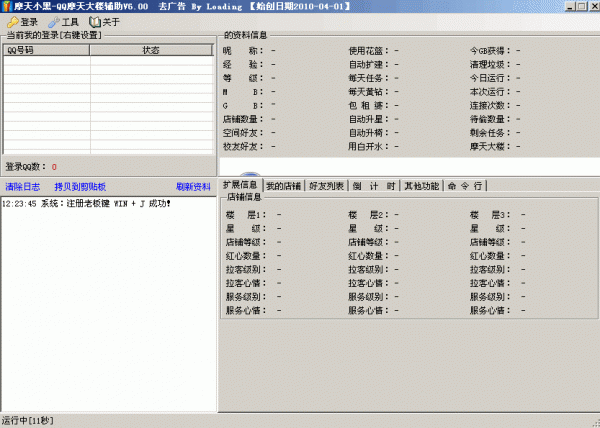Click the 经验 label
The width and height of the screenshot is (600, 428).
(243, 65)
